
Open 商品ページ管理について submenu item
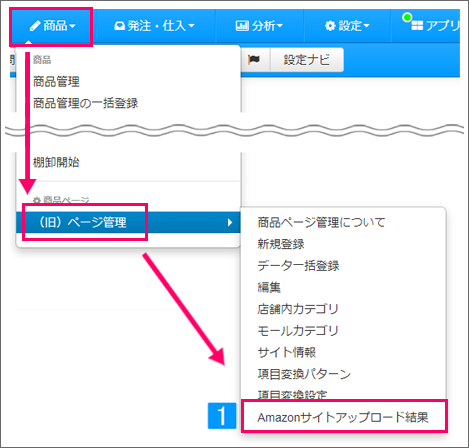(x=321, y=222)
